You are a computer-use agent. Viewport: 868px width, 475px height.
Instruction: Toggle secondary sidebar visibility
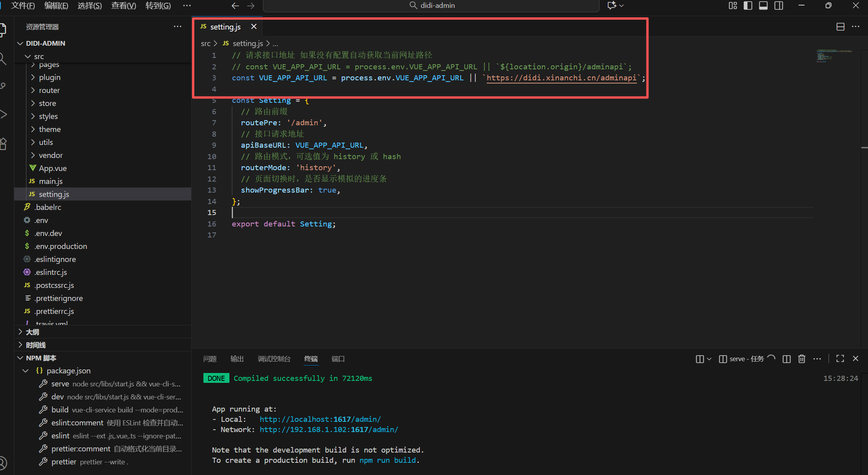coord(779,6)
